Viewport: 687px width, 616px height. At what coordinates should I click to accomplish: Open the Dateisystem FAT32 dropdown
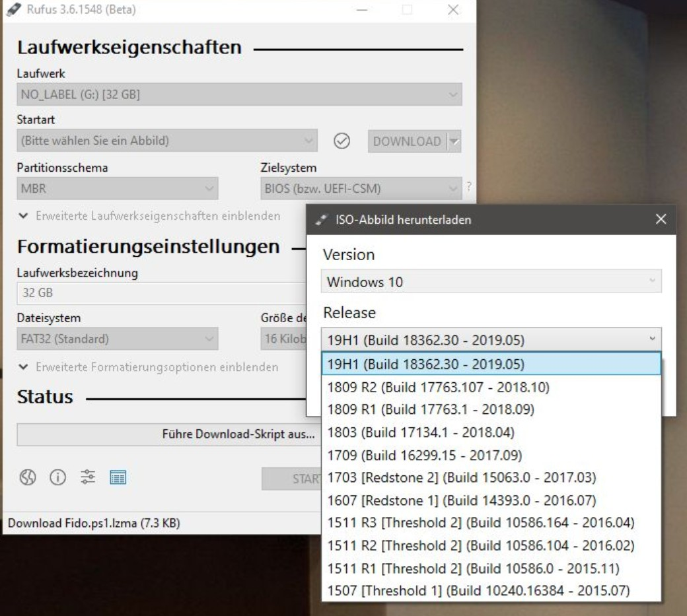click(x=118, y=339)
